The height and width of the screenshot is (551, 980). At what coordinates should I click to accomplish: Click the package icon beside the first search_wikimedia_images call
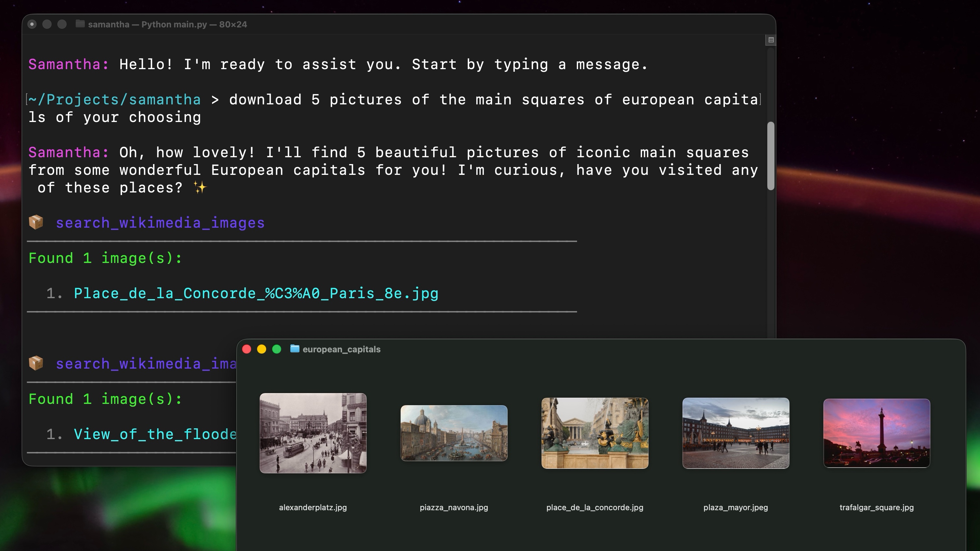[36, 222]
